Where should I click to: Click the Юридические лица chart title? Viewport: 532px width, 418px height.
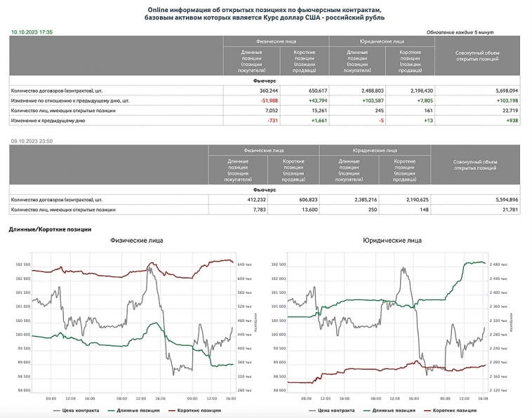(392, 241)
